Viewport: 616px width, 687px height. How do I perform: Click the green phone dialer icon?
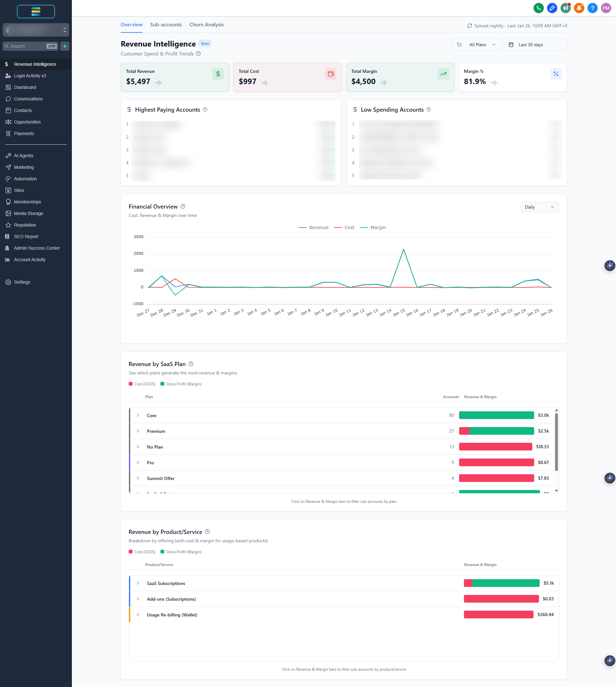click(x=538, y=8)
